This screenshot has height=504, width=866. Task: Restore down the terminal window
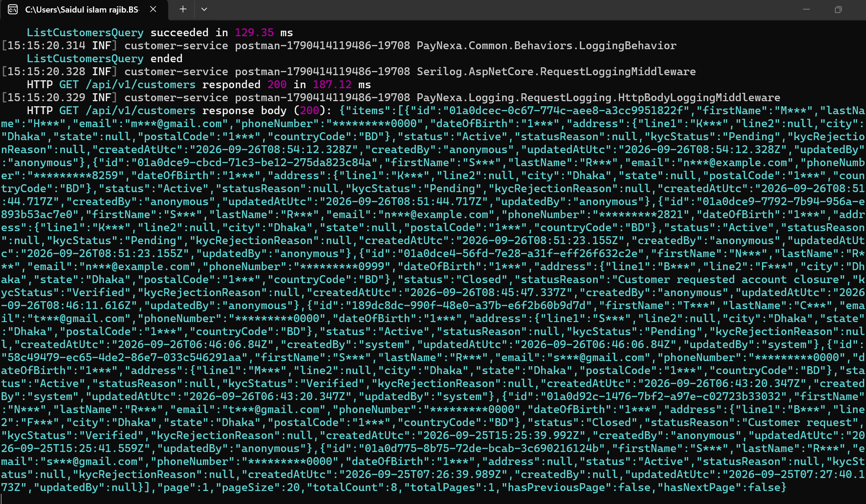[x=838, y=9]
